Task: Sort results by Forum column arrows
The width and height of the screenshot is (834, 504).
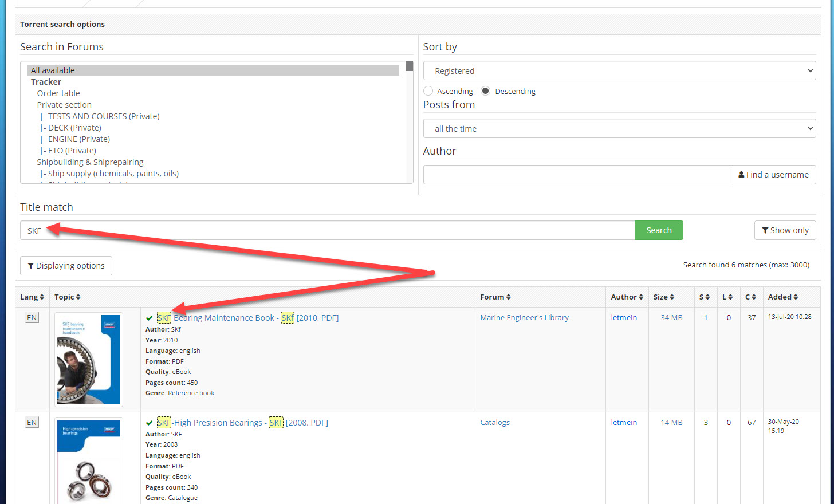Action: [x=508, y=297]
